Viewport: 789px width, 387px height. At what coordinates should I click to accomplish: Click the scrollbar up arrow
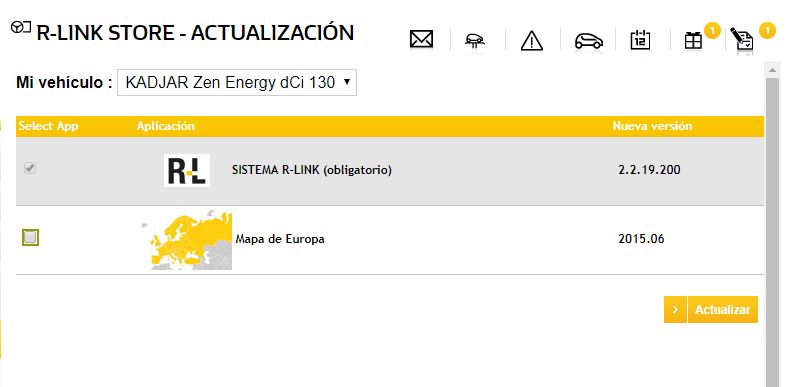tap(772, 70)
